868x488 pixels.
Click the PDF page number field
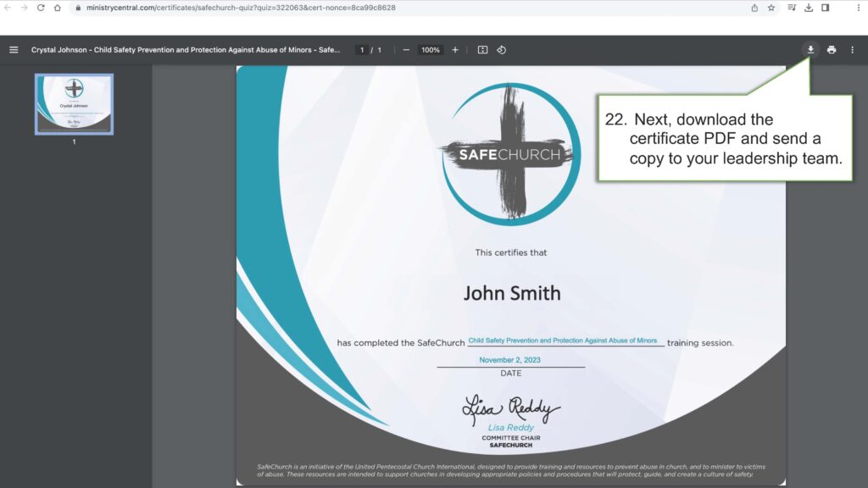(362, 50)
